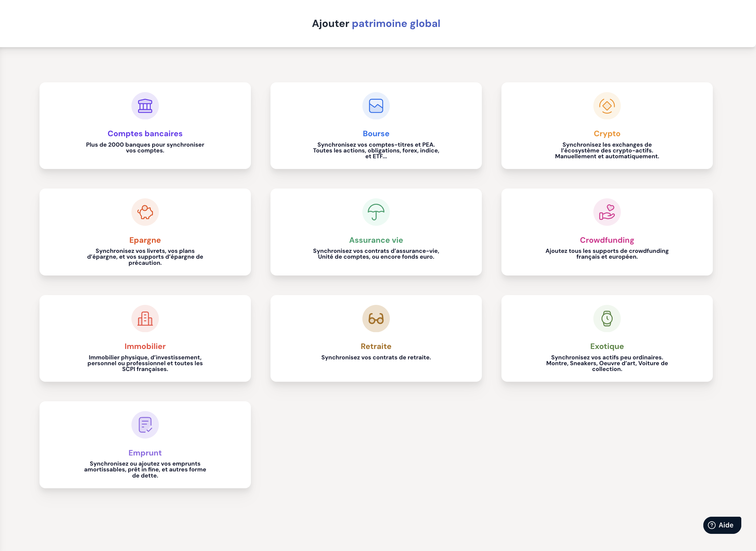Click the green umbrella Assurance vie icon
Screen dimensions: 756x551
[x=376, y=212]
